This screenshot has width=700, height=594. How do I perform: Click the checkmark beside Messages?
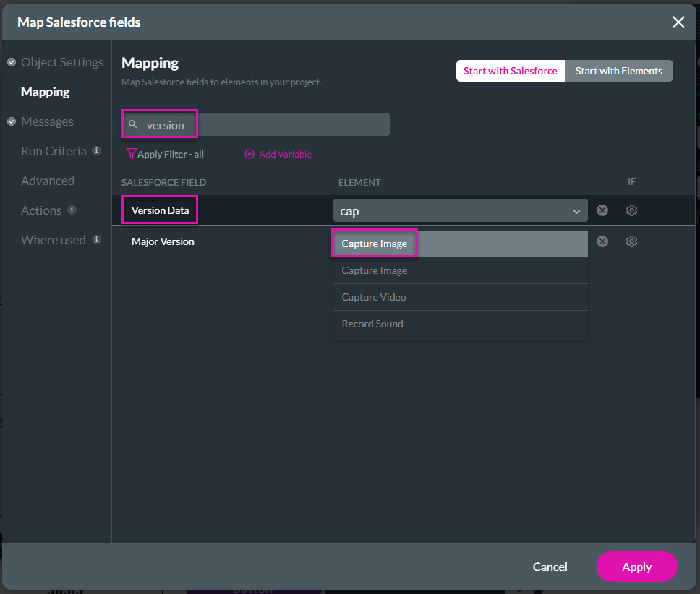coord(10,121)
